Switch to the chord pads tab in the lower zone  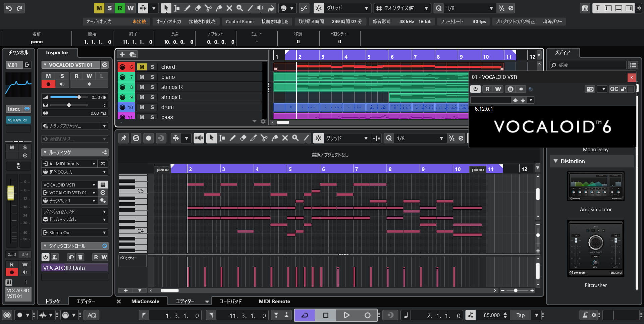click(230, 301)
